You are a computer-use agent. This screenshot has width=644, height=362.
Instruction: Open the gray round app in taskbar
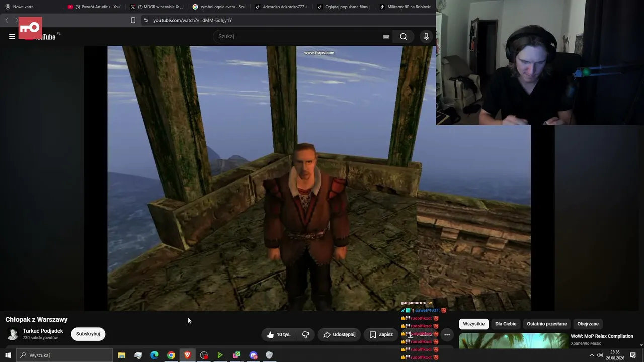(x=269, y=355)
